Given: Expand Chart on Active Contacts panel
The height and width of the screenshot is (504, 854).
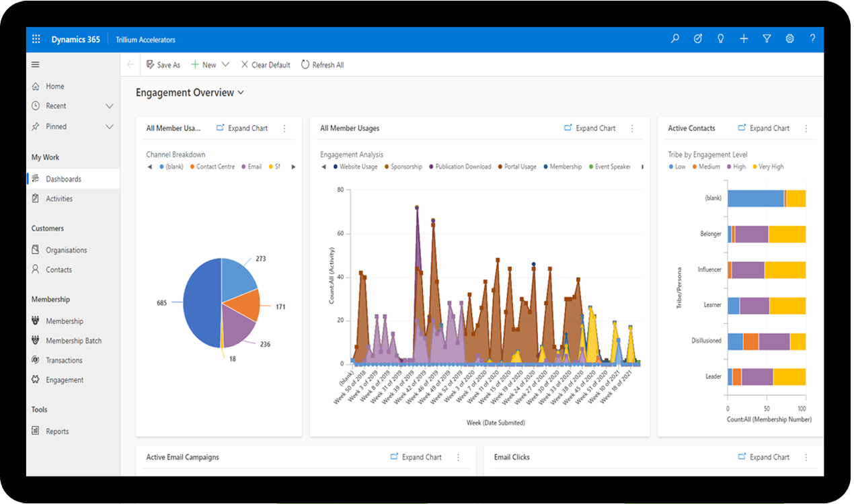Looking at the screenshot, I should 764,128.
